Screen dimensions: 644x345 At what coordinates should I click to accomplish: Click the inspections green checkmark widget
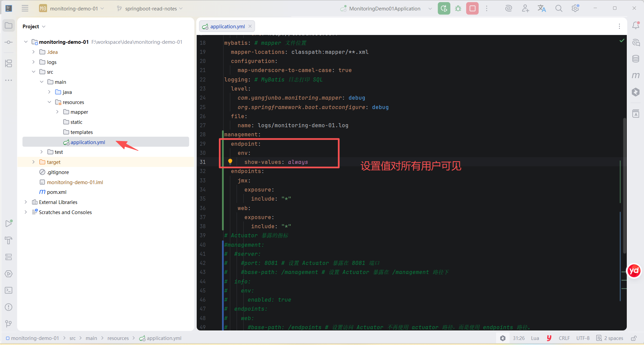[x=622, y=40]
